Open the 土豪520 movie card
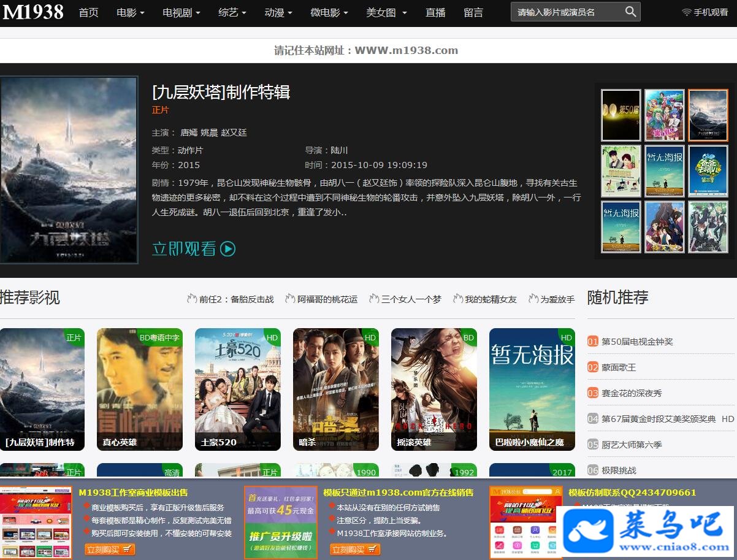 tap(238, 389)
